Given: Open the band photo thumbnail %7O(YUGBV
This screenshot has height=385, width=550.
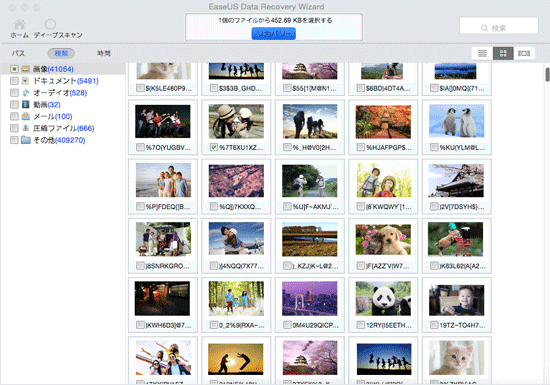Looking at the screenshot, I should pos(163,121).
